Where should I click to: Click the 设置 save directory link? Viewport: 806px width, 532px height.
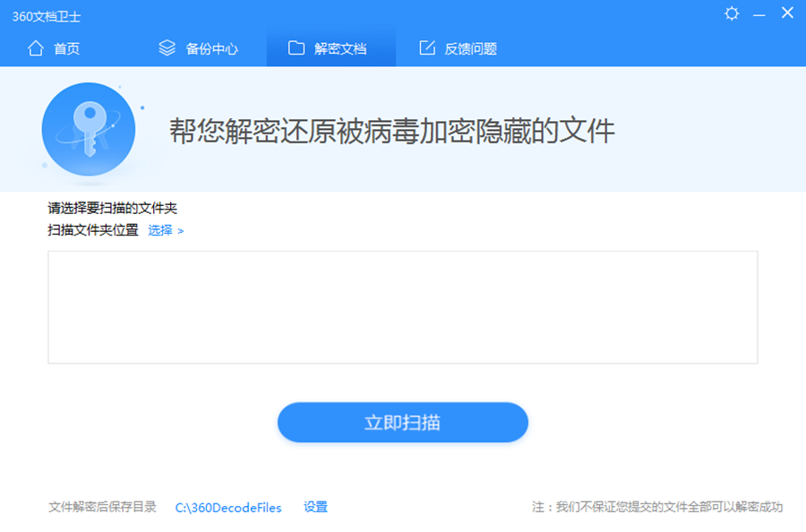click(315, 507)
